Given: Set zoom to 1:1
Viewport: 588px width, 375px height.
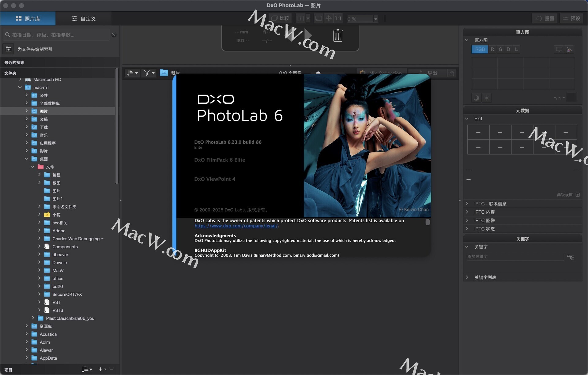Looking at the screenshot, I should coord(338,18).
